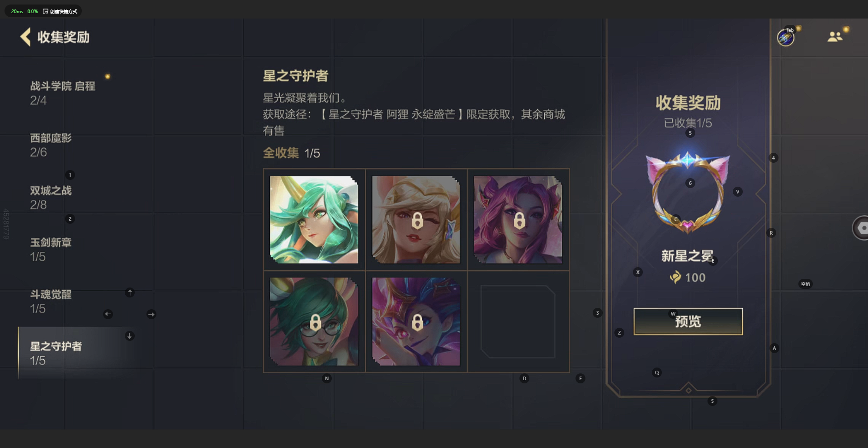Select the unlocked green-haired Soraka skin thumbnail

(314, 220)
